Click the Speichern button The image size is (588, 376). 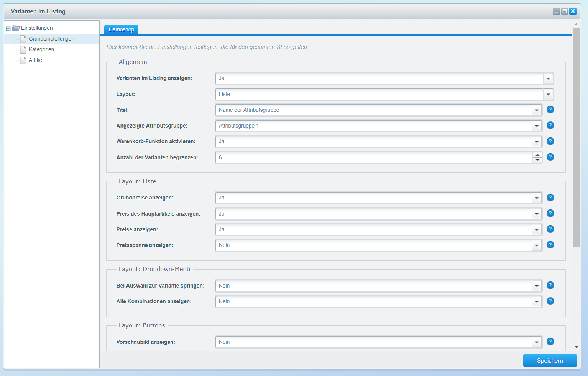click(x=550, y=361)
